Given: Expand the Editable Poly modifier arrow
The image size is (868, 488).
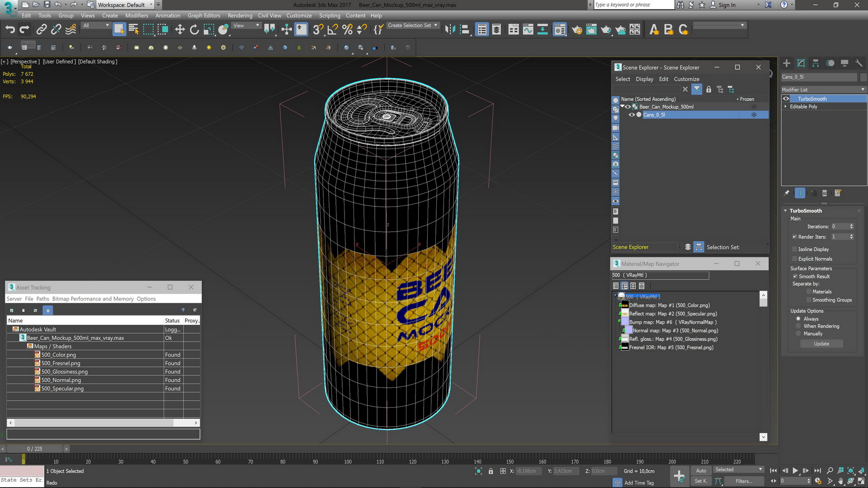Looking at the screenshot, I should pos(785,107).
